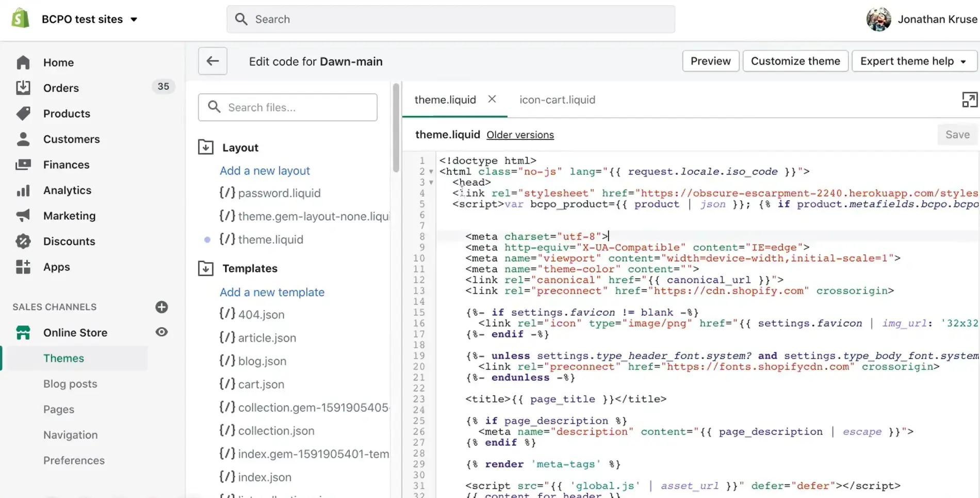
Task: Open the Discounts page icon
Action: (x=23, y=241)
